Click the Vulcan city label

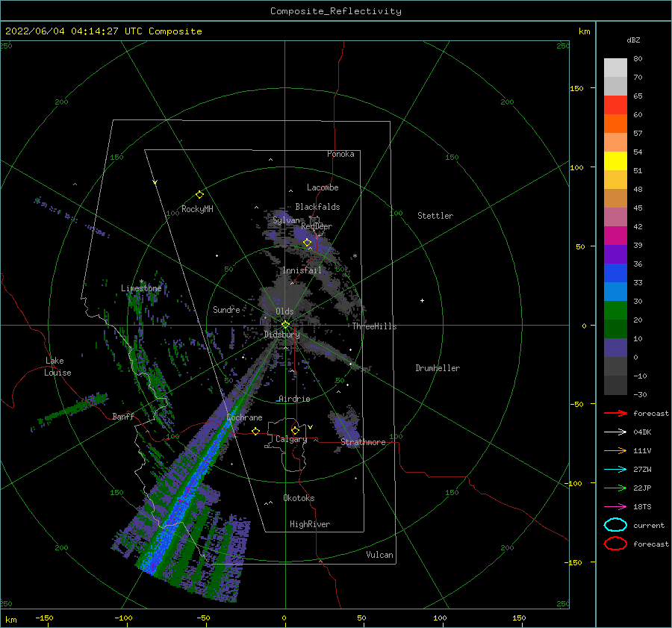(379, 555)
